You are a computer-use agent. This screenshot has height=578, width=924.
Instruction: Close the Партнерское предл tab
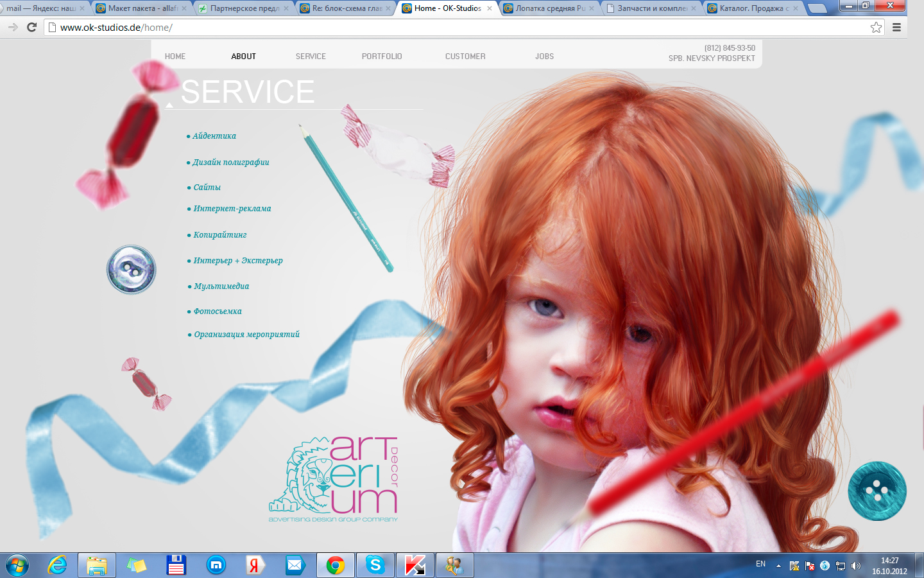[286, 8]
